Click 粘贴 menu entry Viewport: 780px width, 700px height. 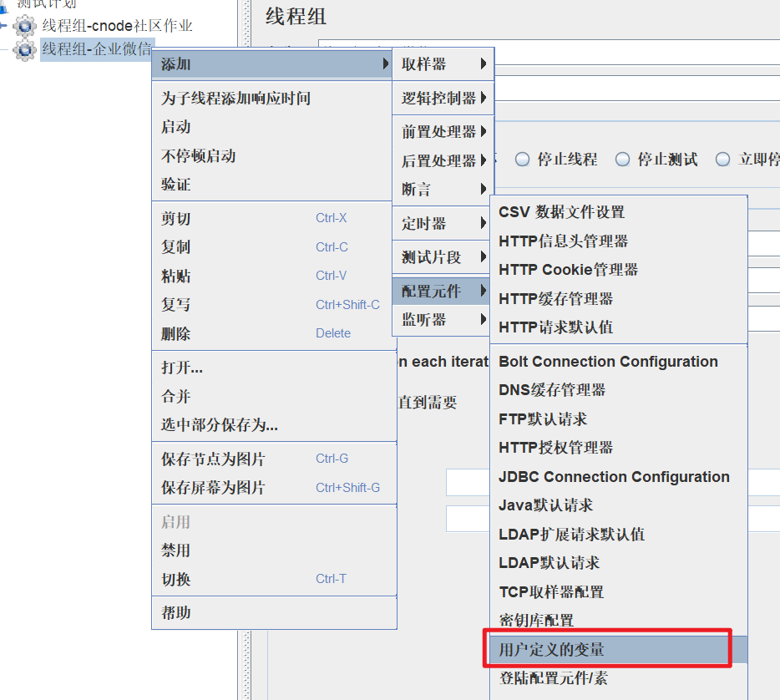coord(271,276)
